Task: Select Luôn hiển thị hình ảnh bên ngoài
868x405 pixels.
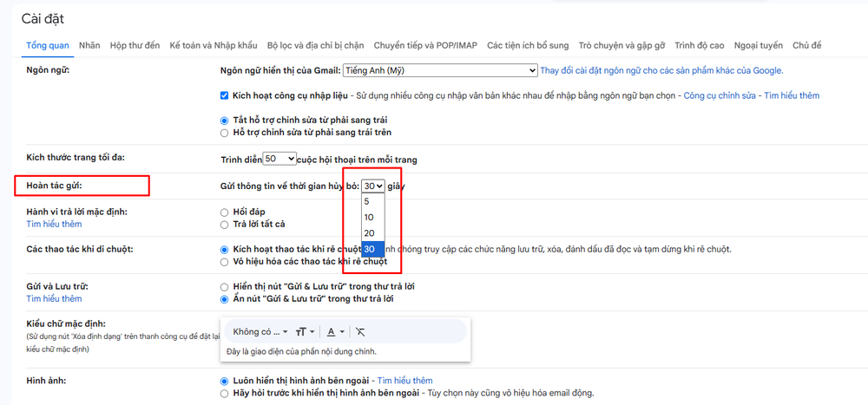Action: pyautogui.click(x=224, y=381)
